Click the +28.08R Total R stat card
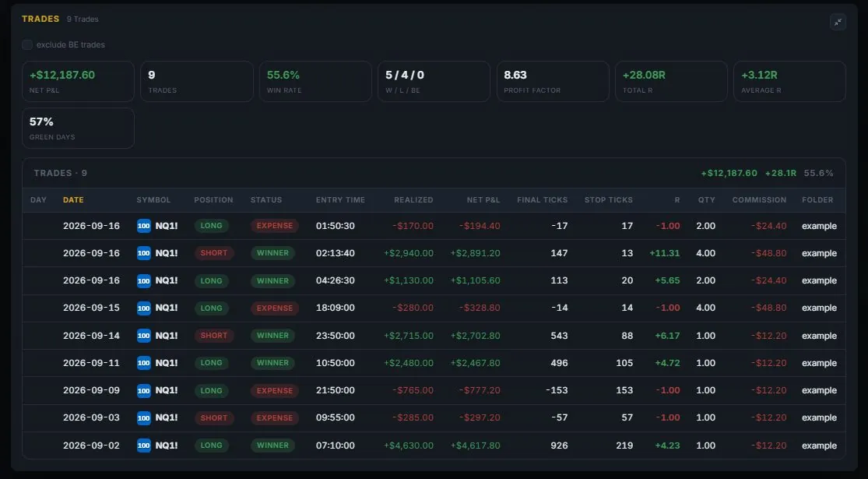Image resolution: width=868 pixels, height=479 pixels. click(672, 82)
